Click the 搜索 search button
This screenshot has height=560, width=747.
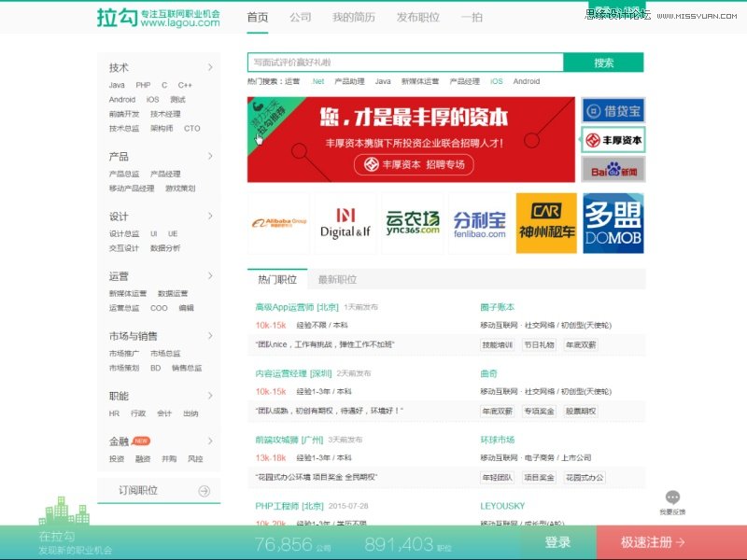pyautogui.click(x=603, y=63)
